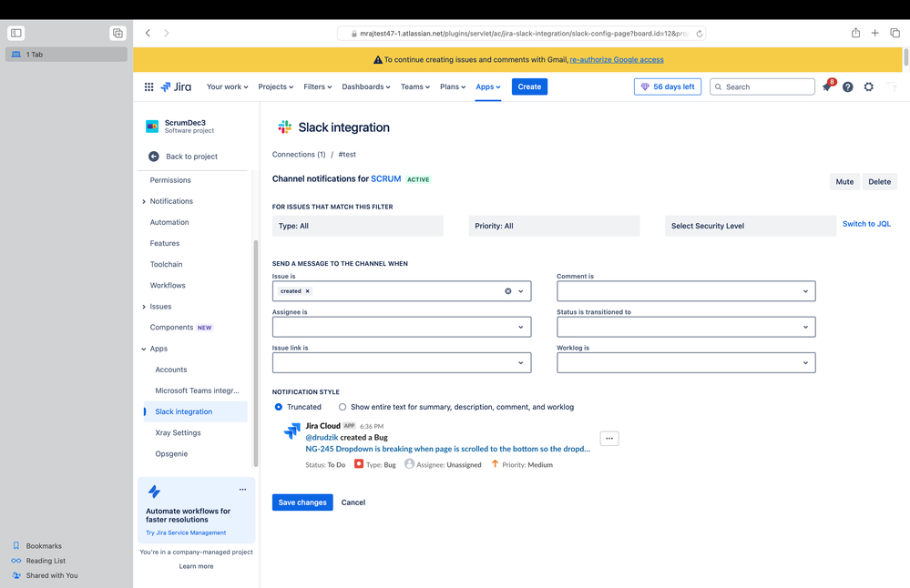Open Xray Settings in sidebar
Screen dimensions: 910x588
(178, 432)
